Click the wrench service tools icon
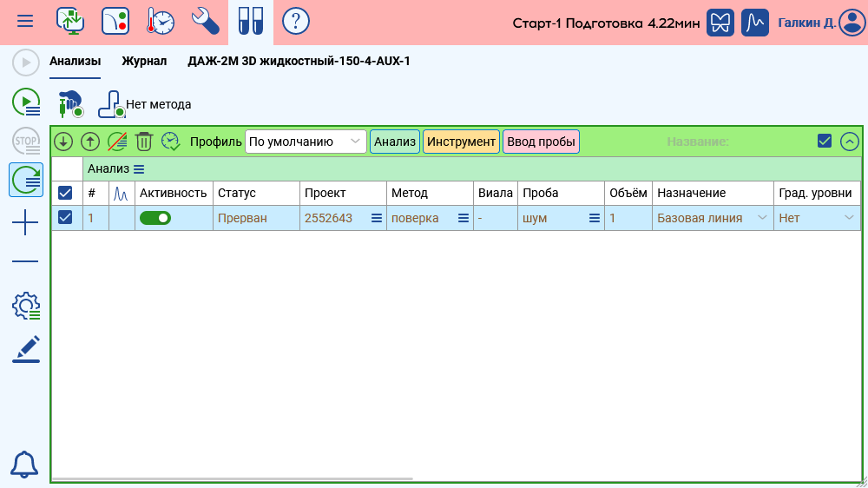Image resolution: width=868 pixels, height=488 pixels. coord(206,21)
